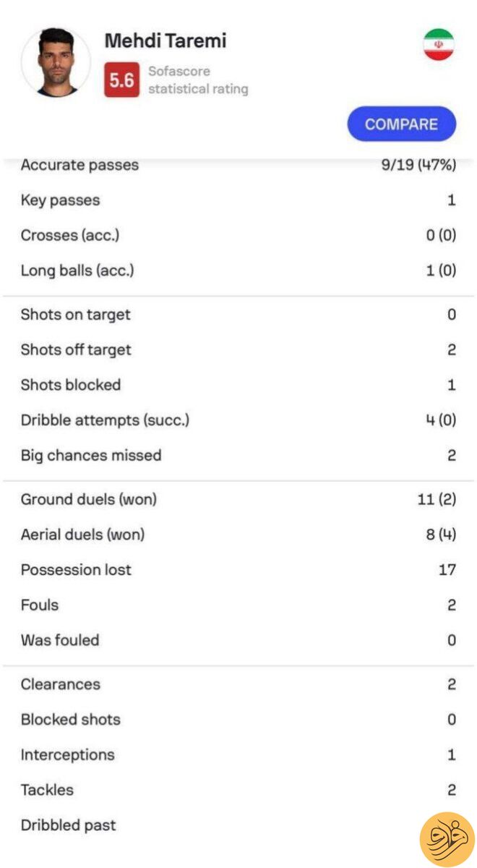The width and height of the screenshot is (477, 868).
Task: Select the Clearances stat row
Action: click(239, 684)
